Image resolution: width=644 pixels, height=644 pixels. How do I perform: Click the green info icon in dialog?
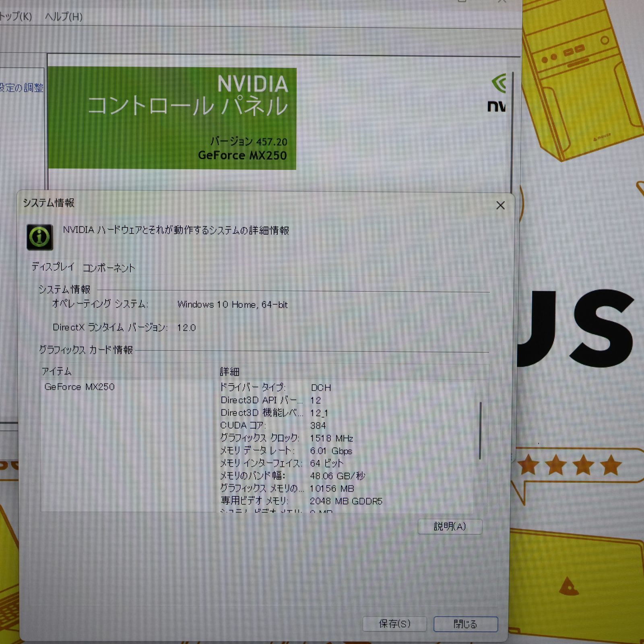(39, 237)
